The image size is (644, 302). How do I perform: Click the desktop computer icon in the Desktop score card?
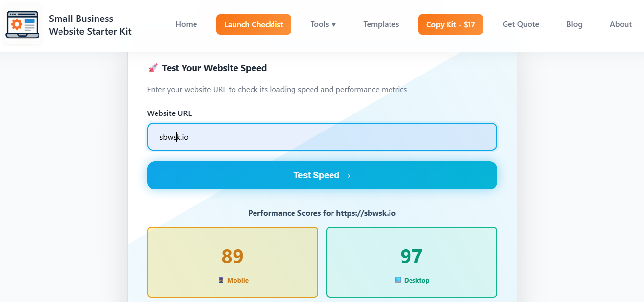397,280
